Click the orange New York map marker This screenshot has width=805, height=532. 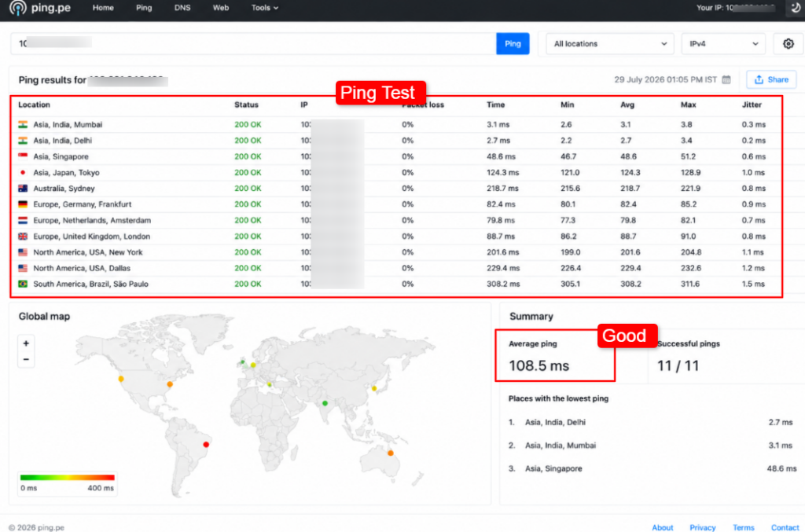[170, 383]
